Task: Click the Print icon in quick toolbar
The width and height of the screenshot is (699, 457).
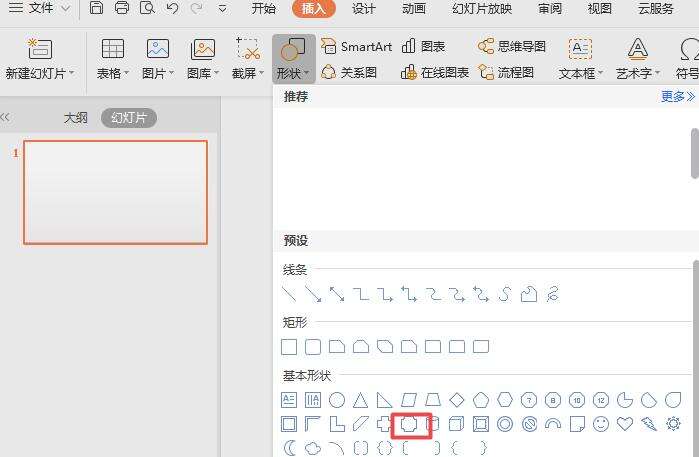Action: [122, 8]
